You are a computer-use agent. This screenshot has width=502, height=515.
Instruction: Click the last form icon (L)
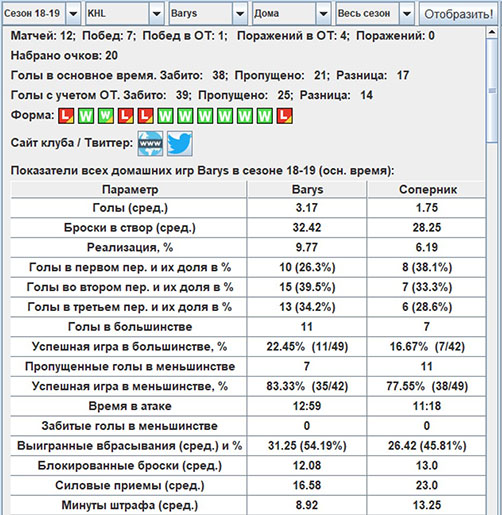285,116
